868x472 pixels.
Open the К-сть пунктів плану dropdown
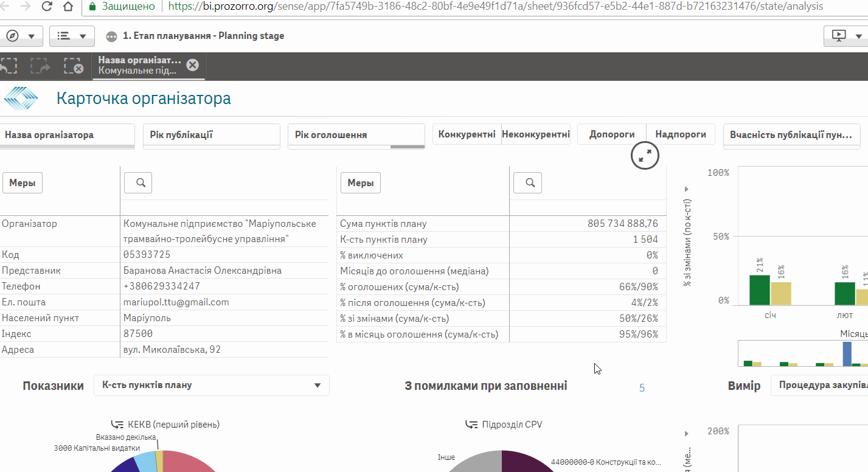pos(211,385)
